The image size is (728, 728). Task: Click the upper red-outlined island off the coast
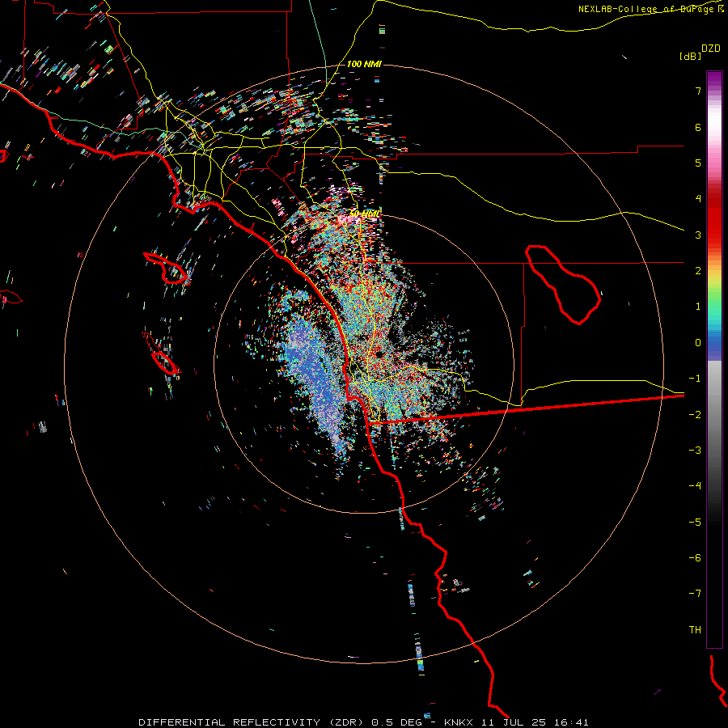pos(167,268)
